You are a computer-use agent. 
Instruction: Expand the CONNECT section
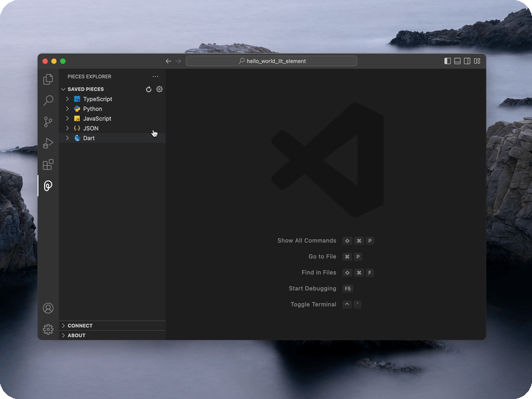tap(80, 325)
